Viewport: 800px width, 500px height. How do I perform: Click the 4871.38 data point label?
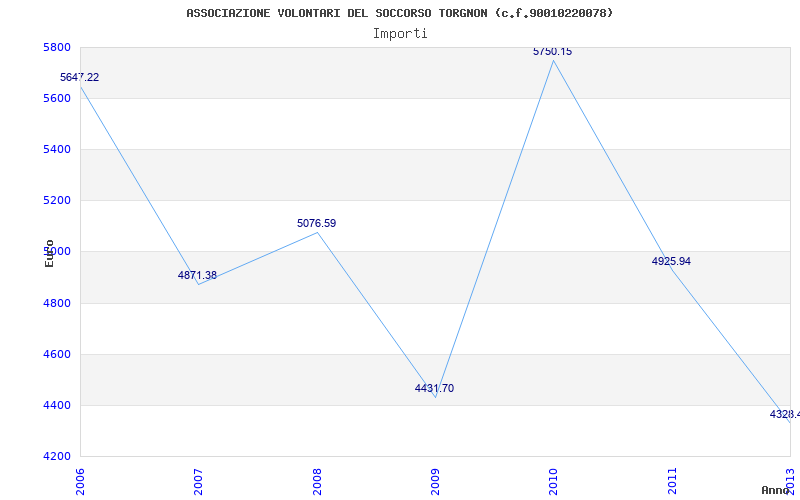coord(197,276)
